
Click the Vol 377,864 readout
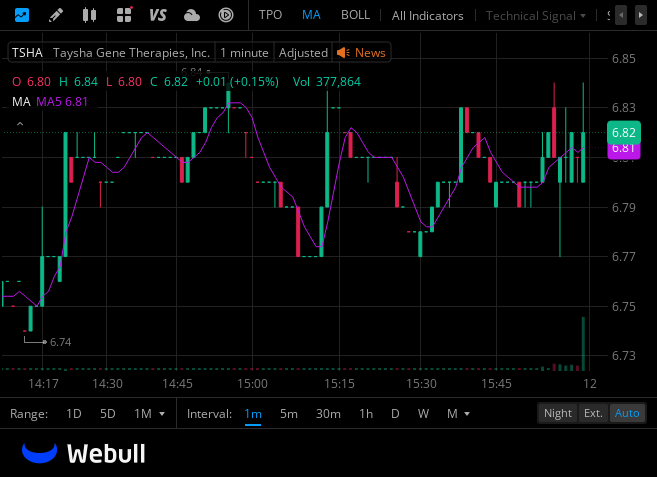(x=326, y=82)
